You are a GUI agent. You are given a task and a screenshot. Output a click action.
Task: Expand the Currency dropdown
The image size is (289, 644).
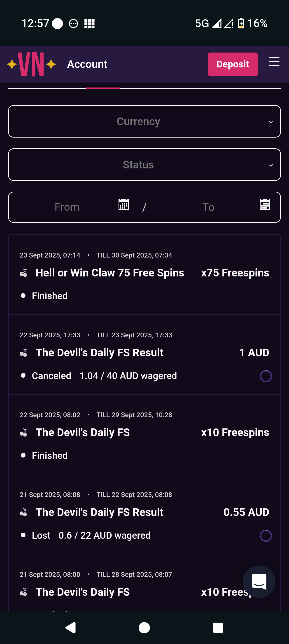pyautogui.click(x=144, y=122)
